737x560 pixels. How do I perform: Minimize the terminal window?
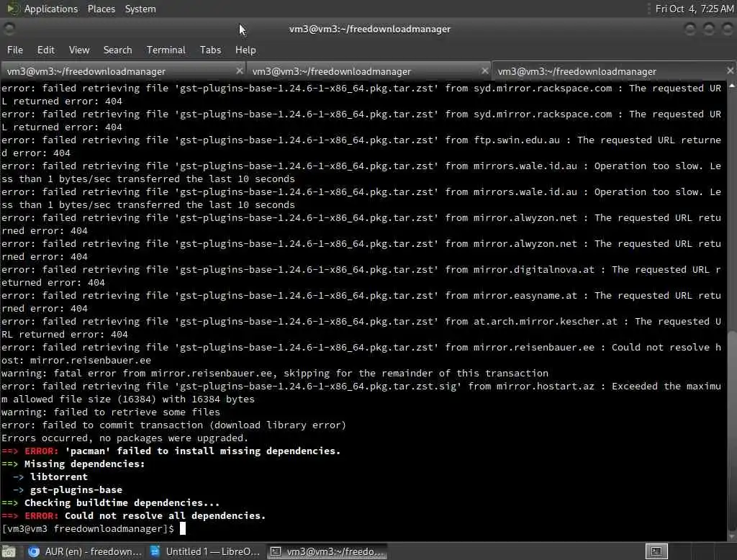(690, 30)
